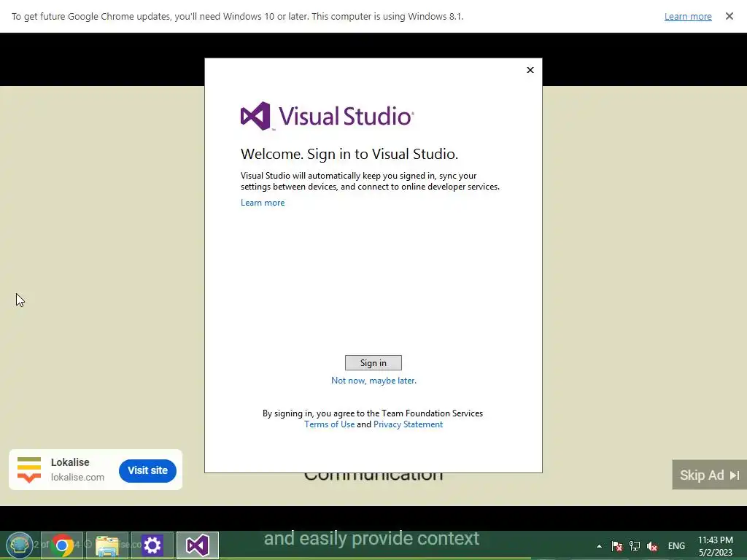
Task: Click the muted volume tray icon
Action: (x=652, y=546)
